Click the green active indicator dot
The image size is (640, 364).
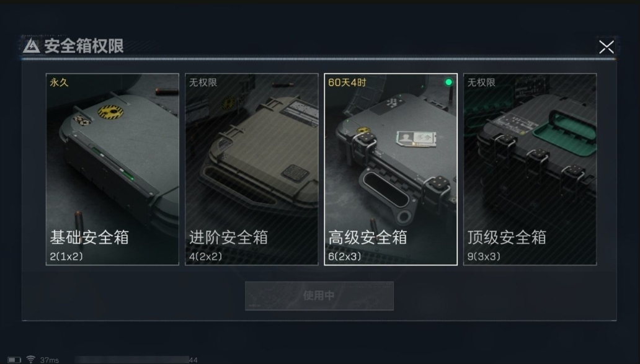[x=448, y=82]
